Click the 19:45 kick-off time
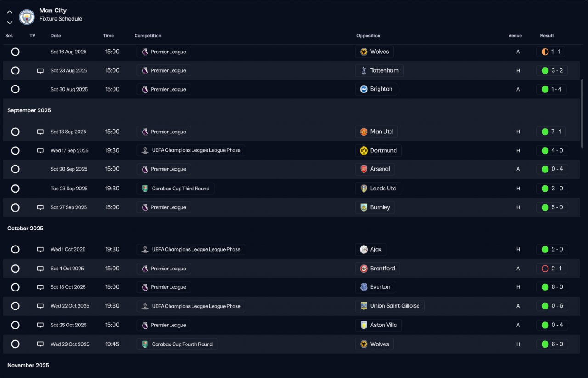 [112, 344]
